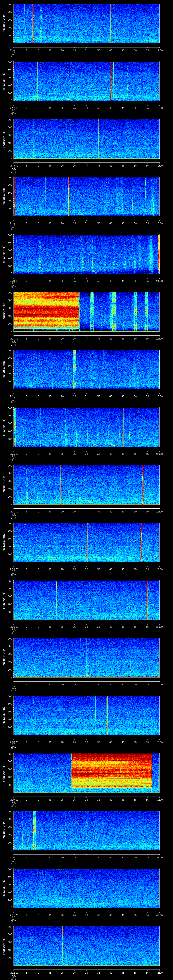The width and height of the screenshot is (173, 980).
Task: Select the 7:26:00 start time label
Action: (x=14, y=627)
